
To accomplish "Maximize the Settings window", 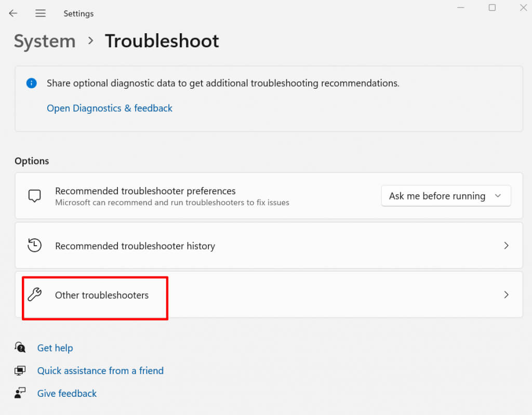I will (492, 8).
